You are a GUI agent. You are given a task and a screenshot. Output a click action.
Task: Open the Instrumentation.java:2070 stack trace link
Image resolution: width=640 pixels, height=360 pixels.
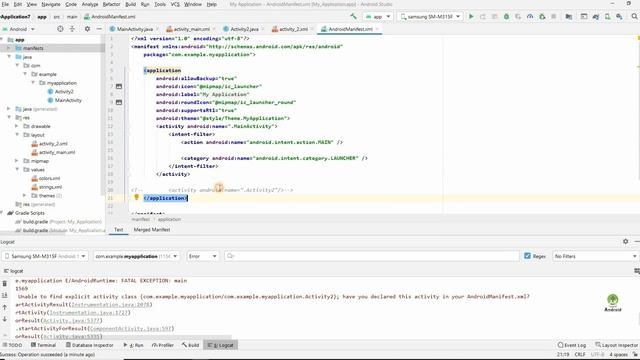tap(111, 304)
